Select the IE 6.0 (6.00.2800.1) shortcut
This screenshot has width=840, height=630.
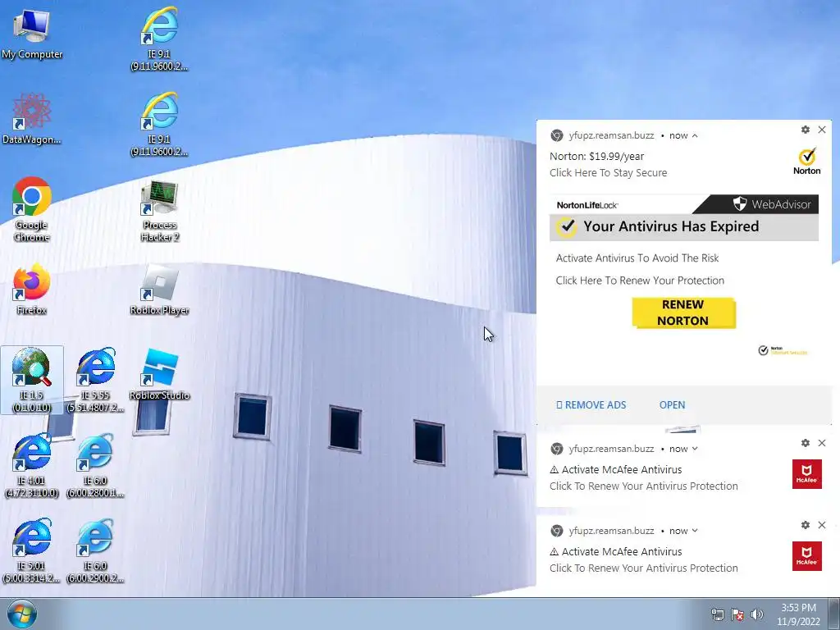click(x=96, y=466)
